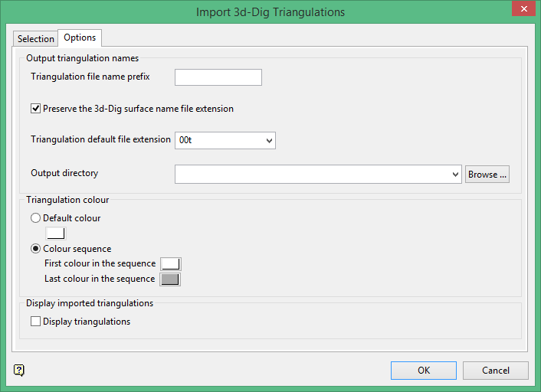
Task: Cancel the import dialog
Action: pos(496,371)
